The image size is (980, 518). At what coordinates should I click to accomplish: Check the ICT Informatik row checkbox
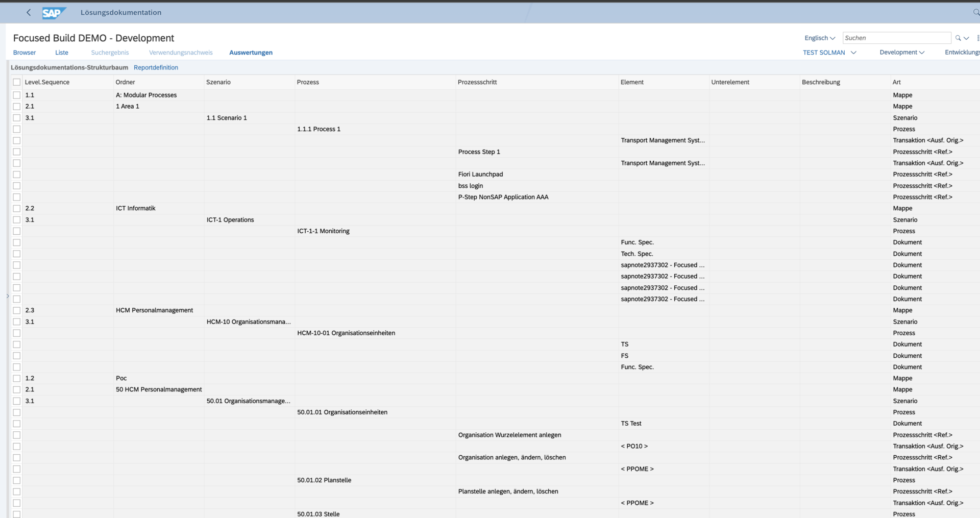(17, 208)
